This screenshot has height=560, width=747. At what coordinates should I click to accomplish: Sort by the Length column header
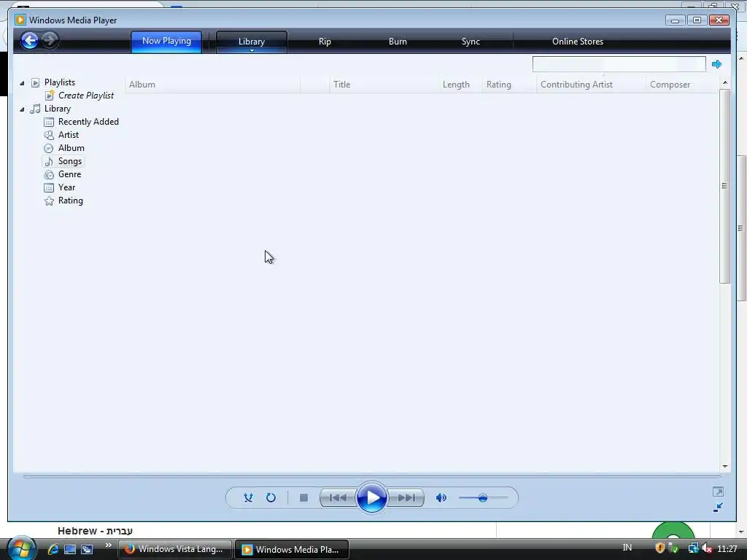(460, 85)
